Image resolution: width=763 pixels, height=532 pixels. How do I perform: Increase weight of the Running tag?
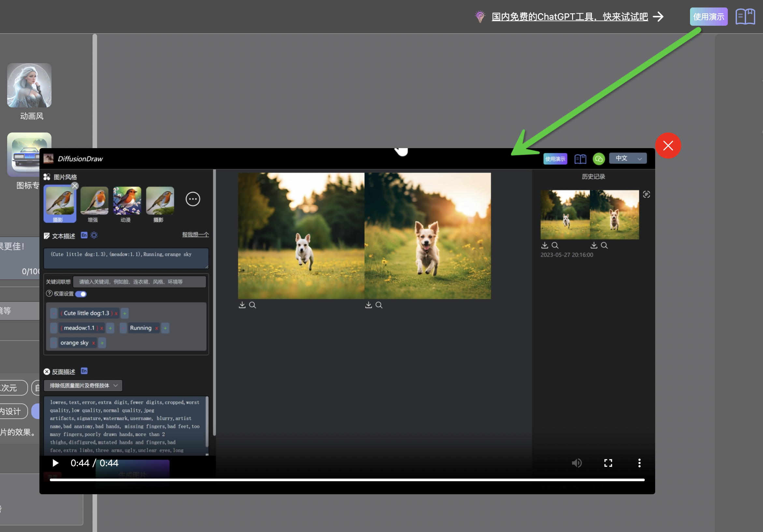point(165,328)
